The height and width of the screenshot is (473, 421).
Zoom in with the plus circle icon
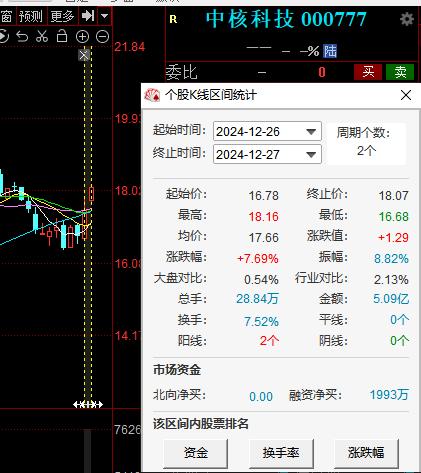[82, 36]
